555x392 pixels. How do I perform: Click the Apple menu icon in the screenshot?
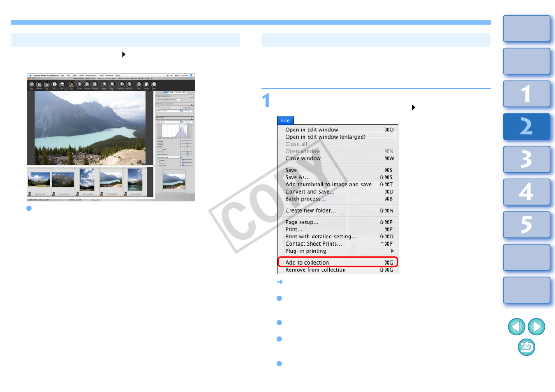click(x=30, y=76)
